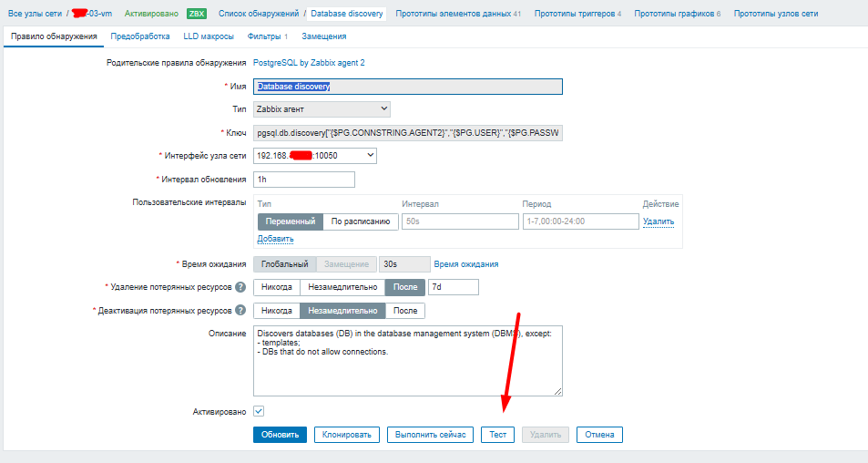Click the green ZBX availability badge
The height and width of the screenshot is (463, 868).
(197, 14)
